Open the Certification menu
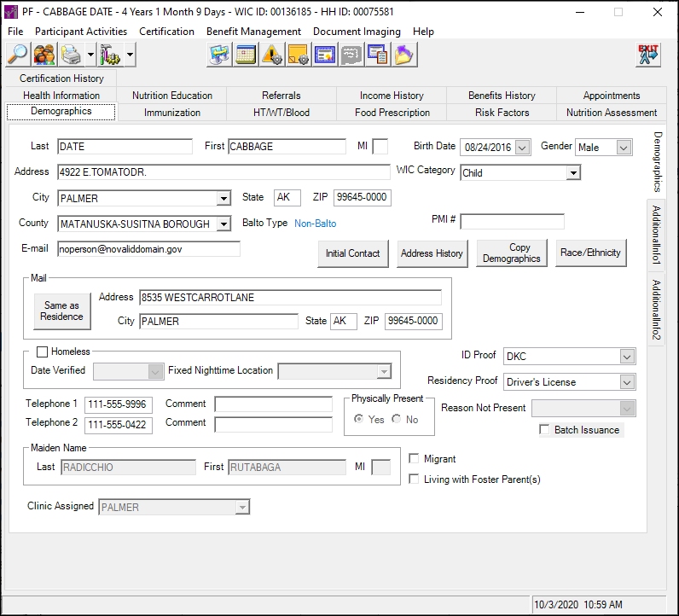The width and height of the screenshot is (679, 616). tap(166, 32)
